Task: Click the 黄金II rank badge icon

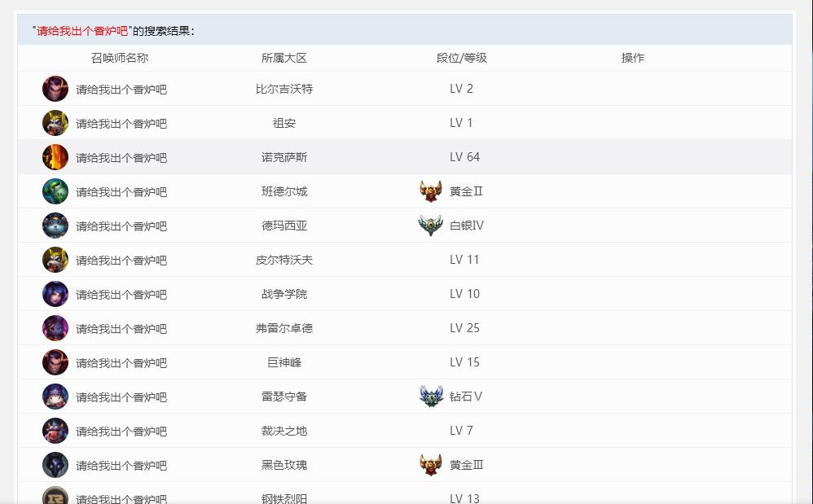Action: [x=431, y=191]
